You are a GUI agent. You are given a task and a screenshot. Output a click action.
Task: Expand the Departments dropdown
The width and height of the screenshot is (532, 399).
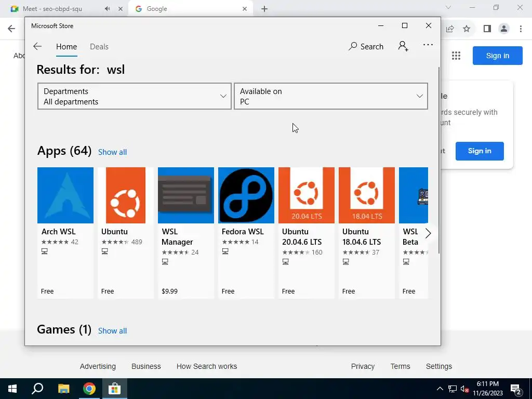(135, 96)
